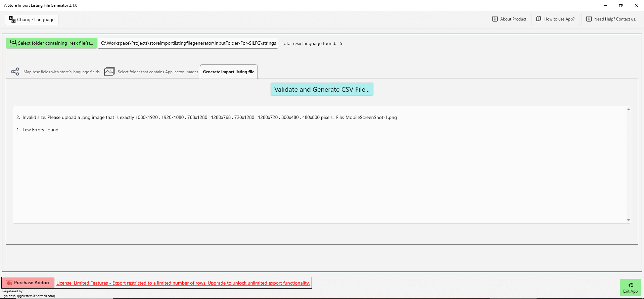Click the folder icon on Select folder button
The image size is (644, 299).
[13, 43]
